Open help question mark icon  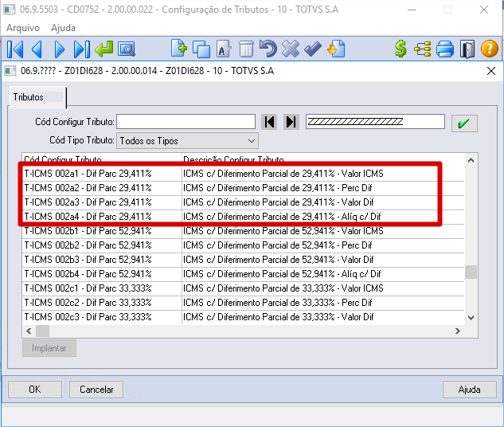coord(490,49)
